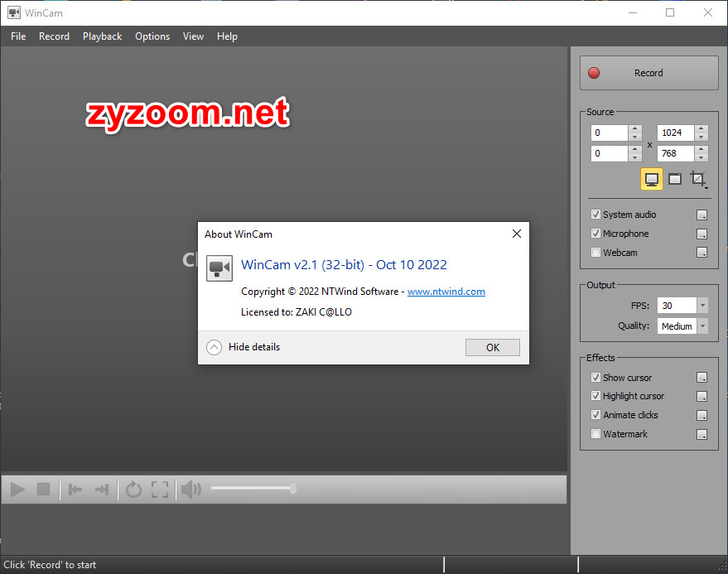Increase the source X offset spinner

(x=635, y=128)
